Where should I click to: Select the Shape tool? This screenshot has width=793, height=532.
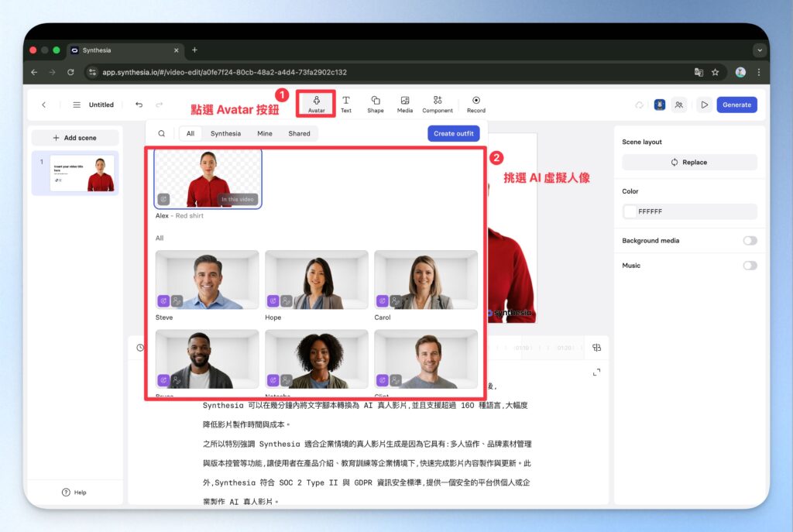click(375, 104)
